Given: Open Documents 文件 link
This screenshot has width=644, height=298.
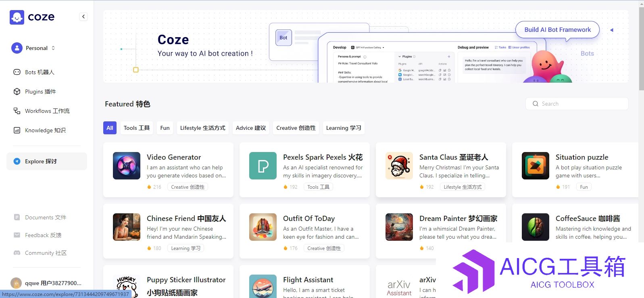Looking at the screenshot, I should click(46, 217).
